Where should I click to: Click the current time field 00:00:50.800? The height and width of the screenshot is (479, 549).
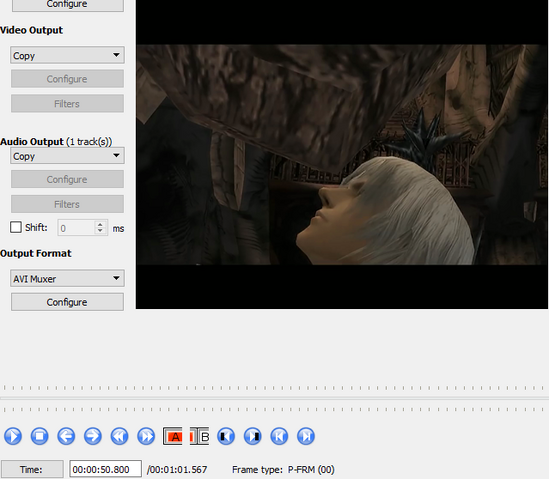(x=105, y=469)
